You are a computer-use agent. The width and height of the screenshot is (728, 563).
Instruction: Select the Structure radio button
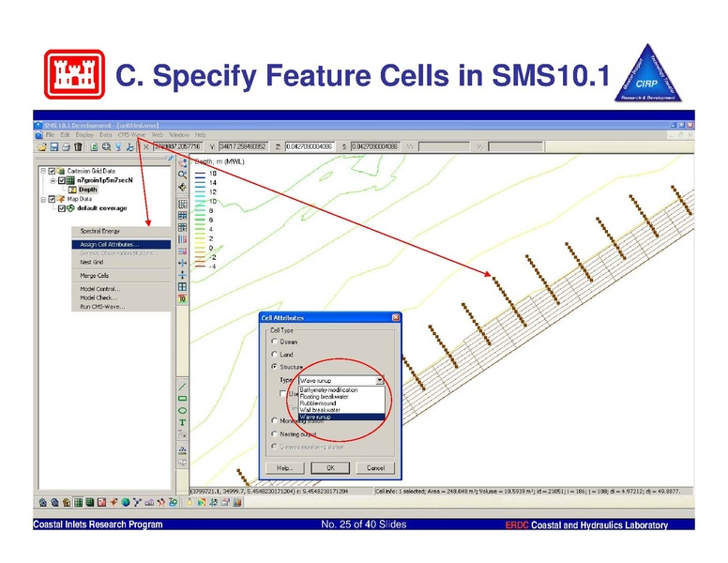[x=274, y=367]
